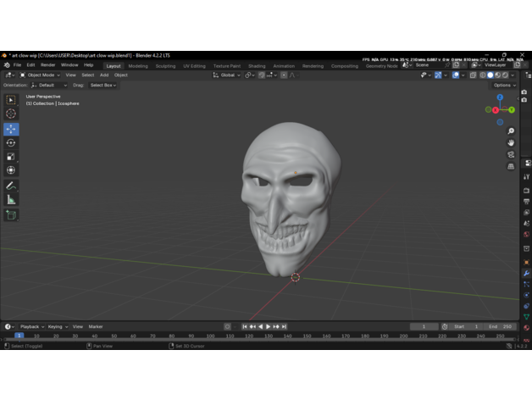Click the hand icon to pan view
The height and width of the screenshot is (400, 532).
(x=511, y=142)
